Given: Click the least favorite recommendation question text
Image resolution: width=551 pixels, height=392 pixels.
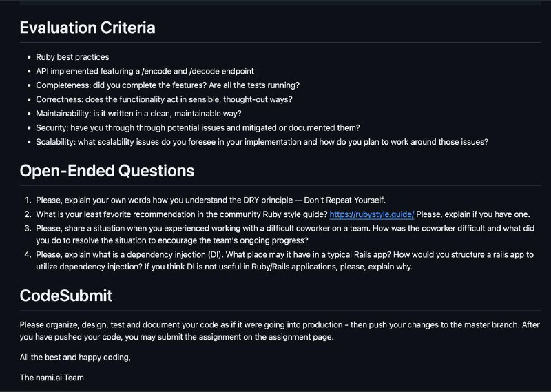Looking at the screenshot, I should pos(182,214).
